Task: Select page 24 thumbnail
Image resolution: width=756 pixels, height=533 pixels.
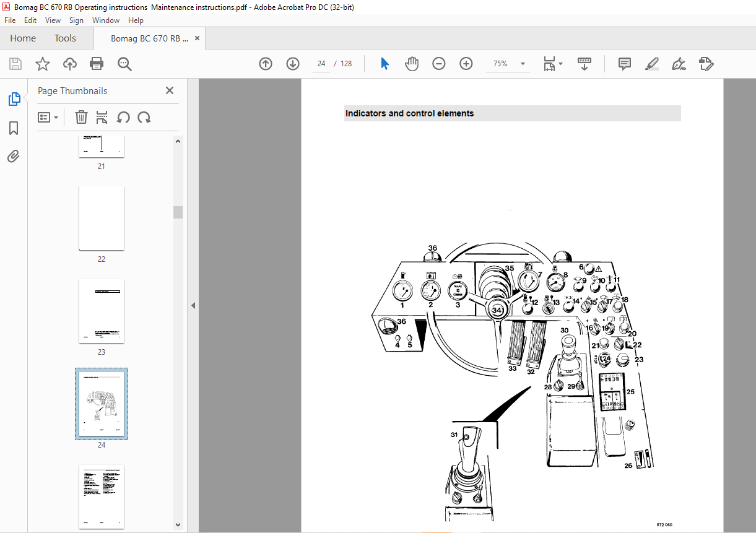Action: point(102,404)
